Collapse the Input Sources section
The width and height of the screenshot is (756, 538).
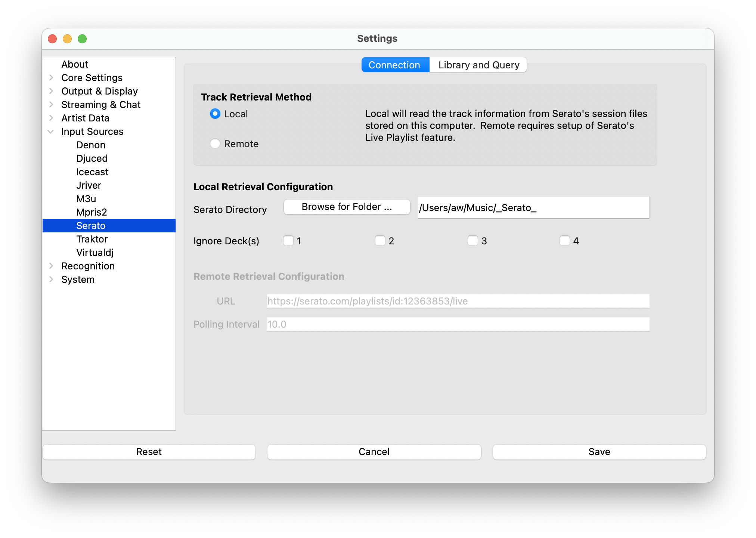(51, 132)
